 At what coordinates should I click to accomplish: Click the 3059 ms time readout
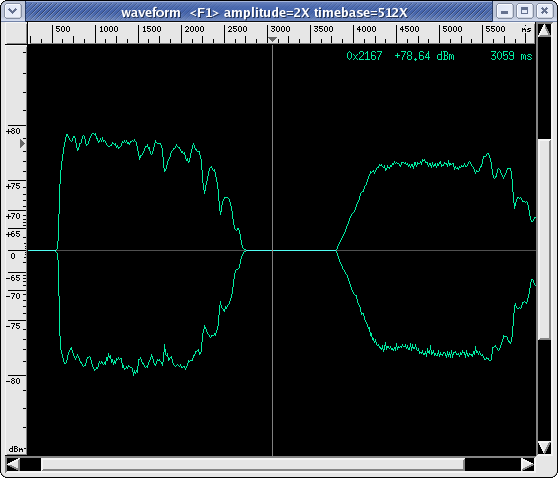pos(511,56)
